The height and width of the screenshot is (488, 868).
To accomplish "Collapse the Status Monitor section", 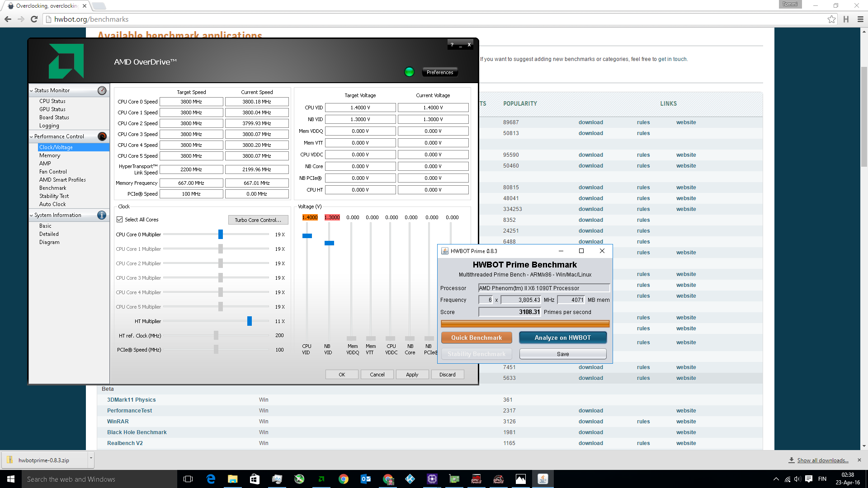I will click(x=31, y=91).
